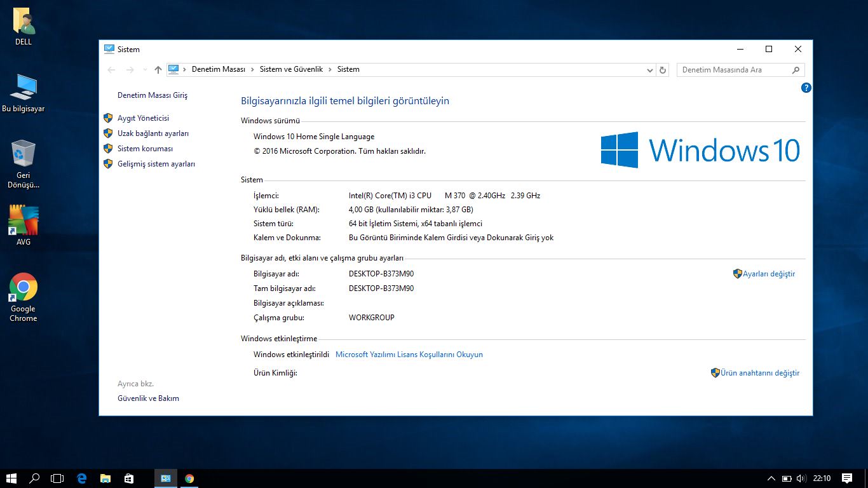Refresh the Sistem address bar

pos(663,70)
